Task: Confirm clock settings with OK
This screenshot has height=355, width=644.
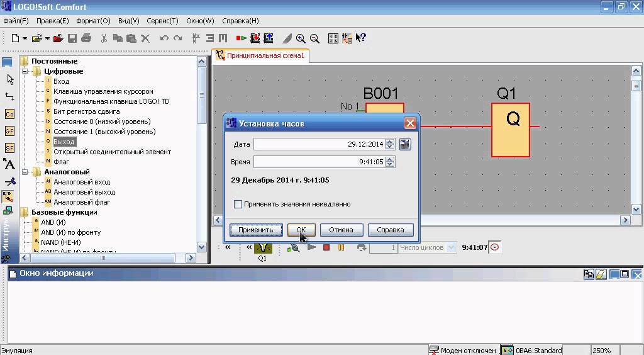Action: 301,230
